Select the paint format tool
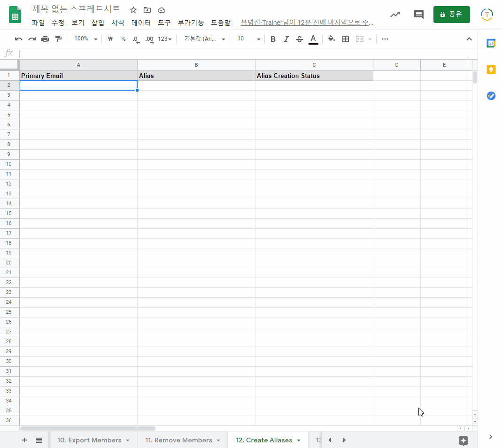Screen dimensions: 502x448 pos(58,39)
